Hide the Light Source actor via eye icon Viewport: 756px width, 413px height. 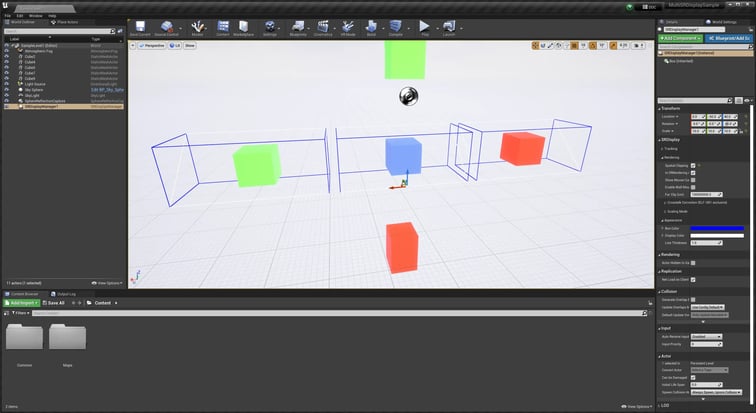[8, 83]
